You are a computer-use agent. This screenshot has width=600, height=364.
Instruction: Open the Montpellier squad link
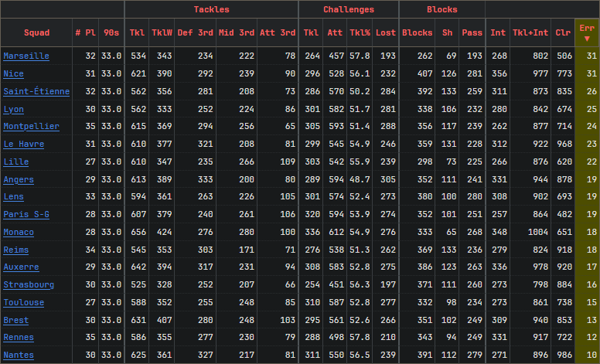[32, 126]
